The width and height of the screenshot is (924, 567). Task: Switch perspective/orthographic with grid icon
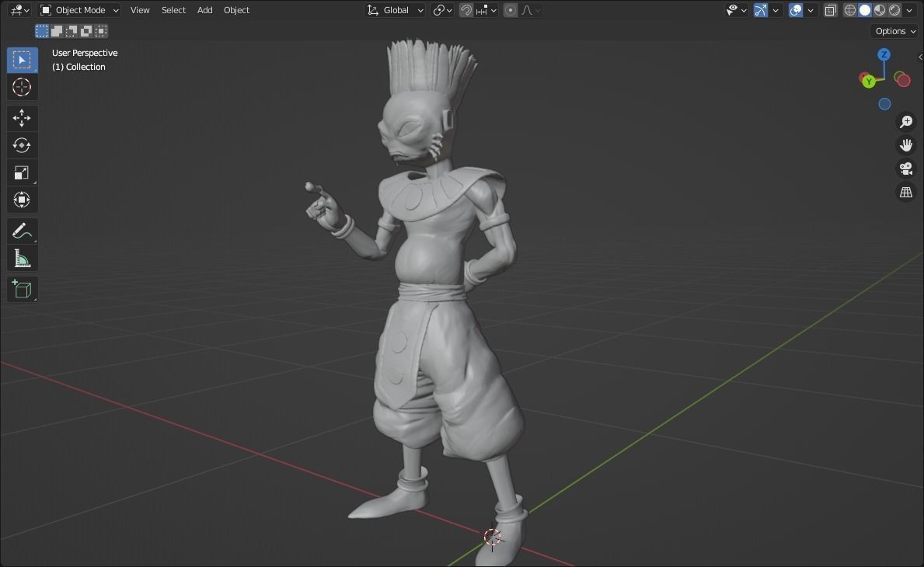tap(905, 193)
